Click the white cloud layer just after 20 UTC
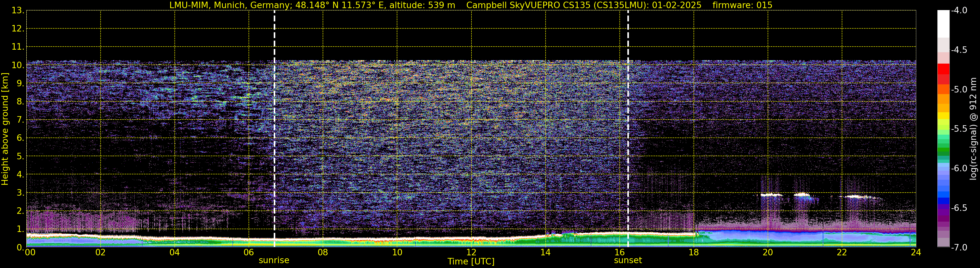Image resolution: width=980 pixels, height=268 pixels. [x=771, y=195]
